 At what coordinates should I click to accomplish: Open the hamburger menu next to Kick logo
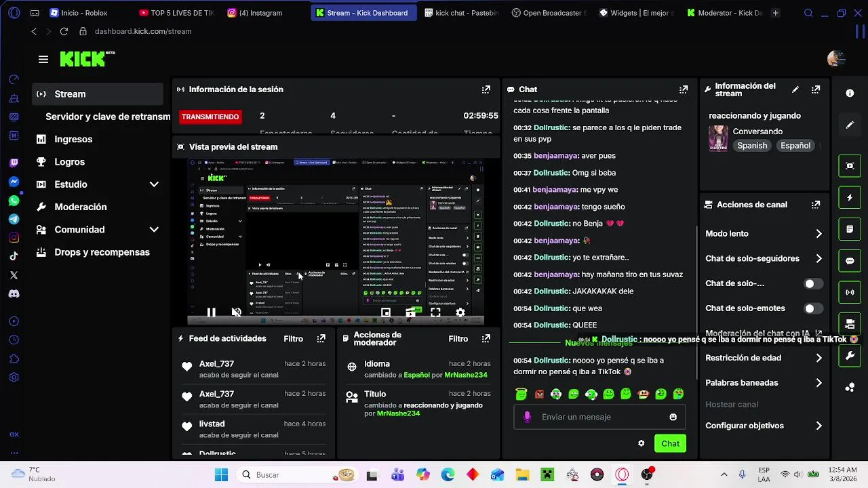(x=43, y=60)
